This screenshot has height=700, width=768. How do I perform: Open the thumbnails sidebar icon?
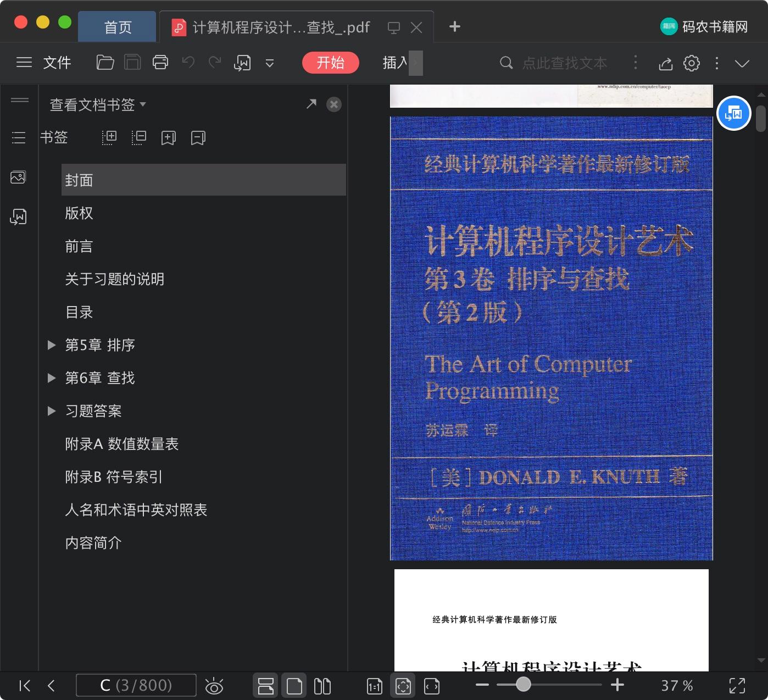pos(18,177)
